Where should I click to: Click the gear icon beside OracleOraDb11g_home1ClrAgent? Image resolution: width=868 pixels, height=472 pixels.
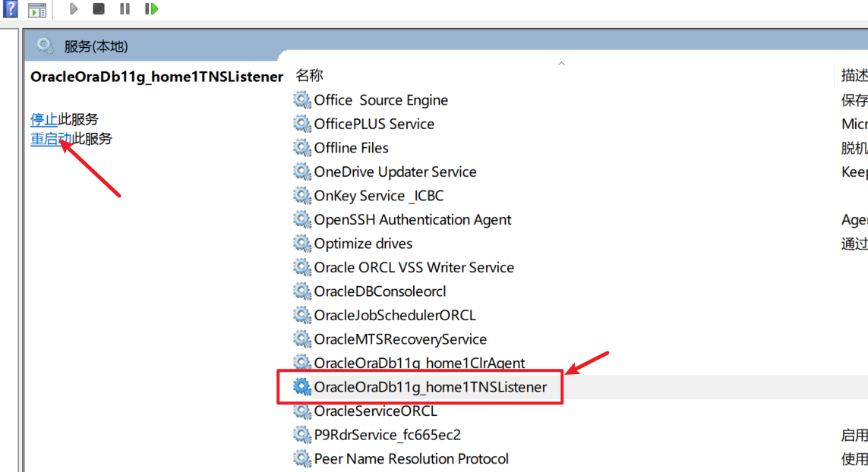click(301, 362)
